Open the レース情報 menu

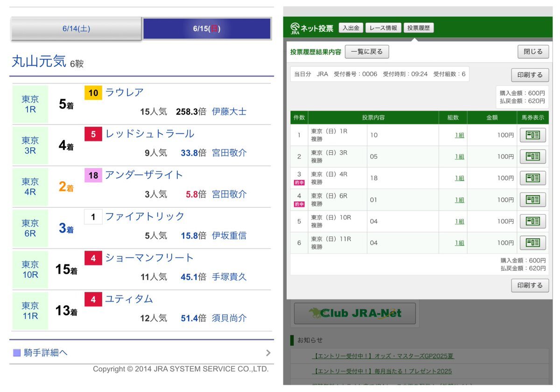[383, 28]
